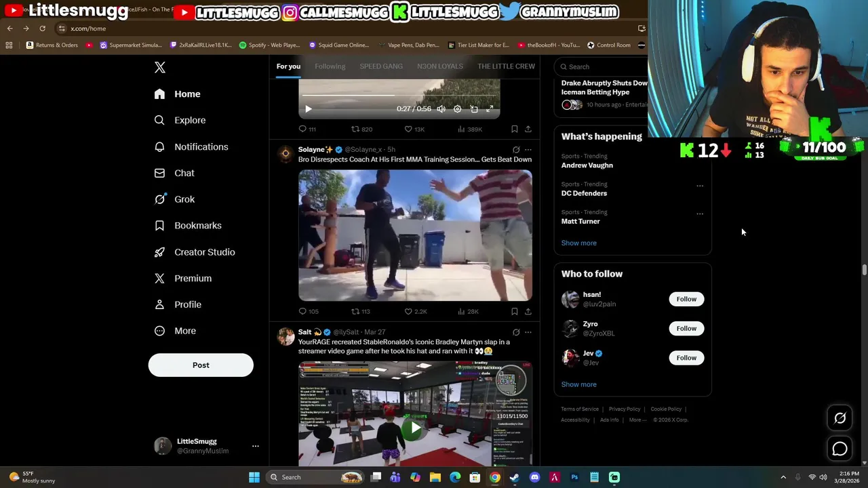Screen dimensions: 868x488
Task: Share the post with 389K views
Action: [x=528, y=129]
